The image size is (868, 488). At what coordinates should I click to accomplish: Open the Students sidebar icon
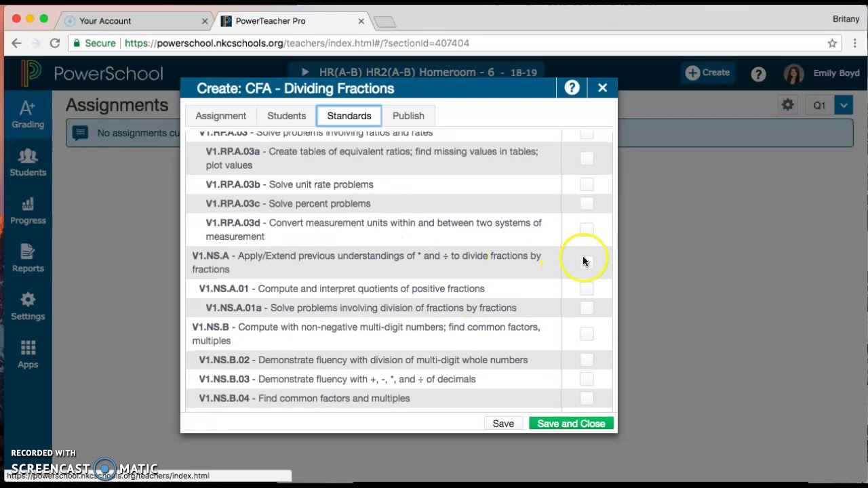[28, 163]
